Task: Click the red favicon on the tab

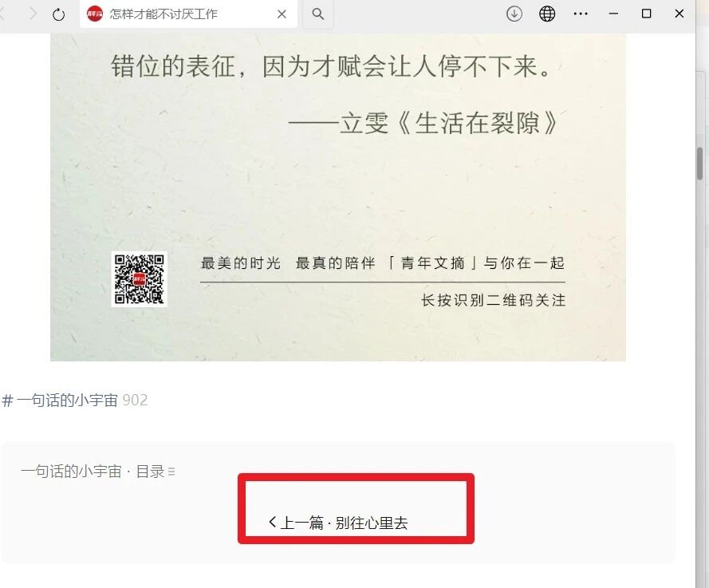Action: coord(94,14)
